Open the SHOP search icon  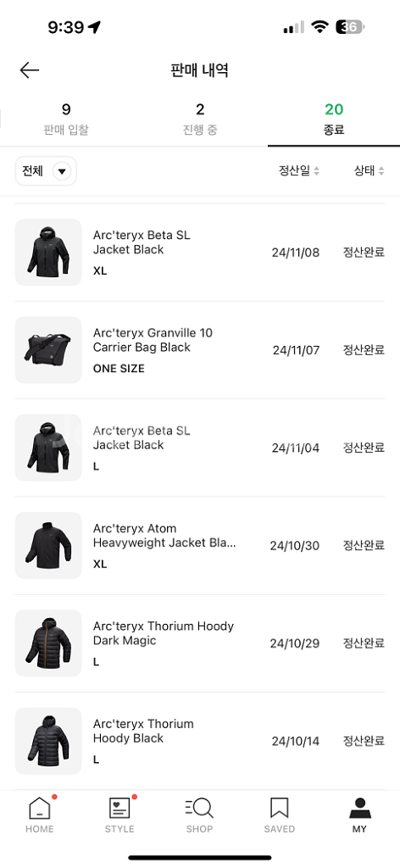tap(199, 808)
